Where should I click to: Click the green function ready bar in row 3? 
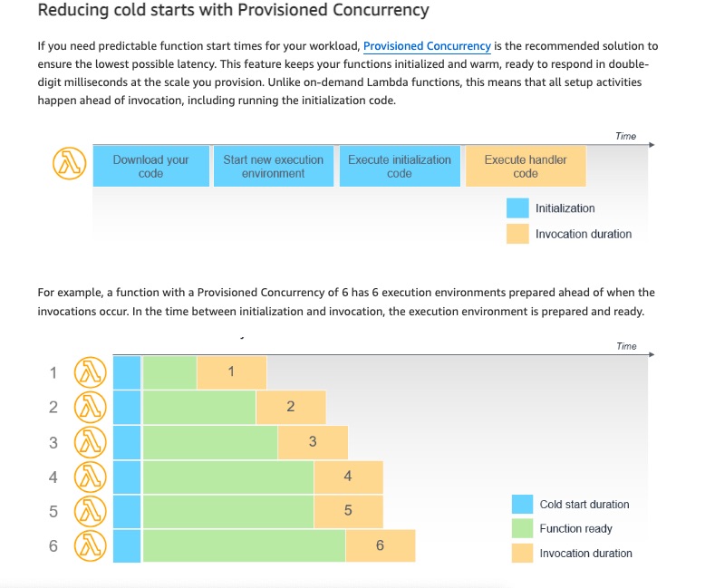coord(210,442)
